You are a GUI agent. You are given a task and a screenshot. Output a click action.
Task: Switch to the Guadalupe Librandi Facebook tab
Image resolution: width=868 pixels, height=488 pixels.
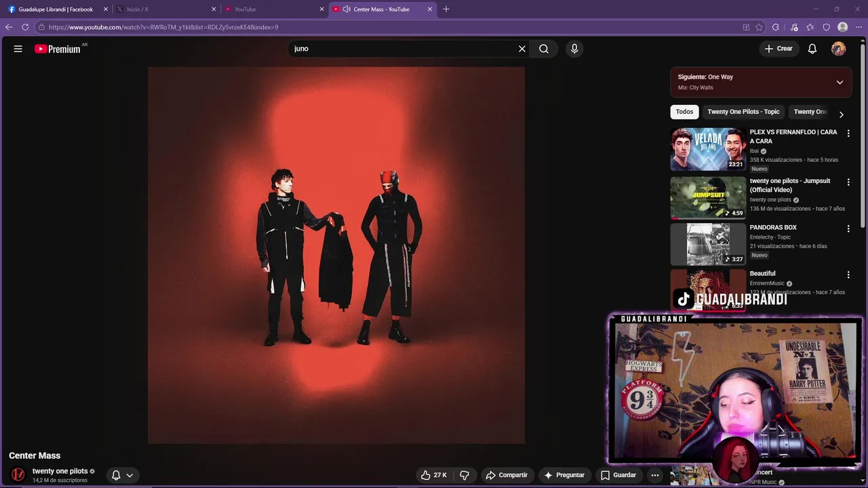point(56,9)
